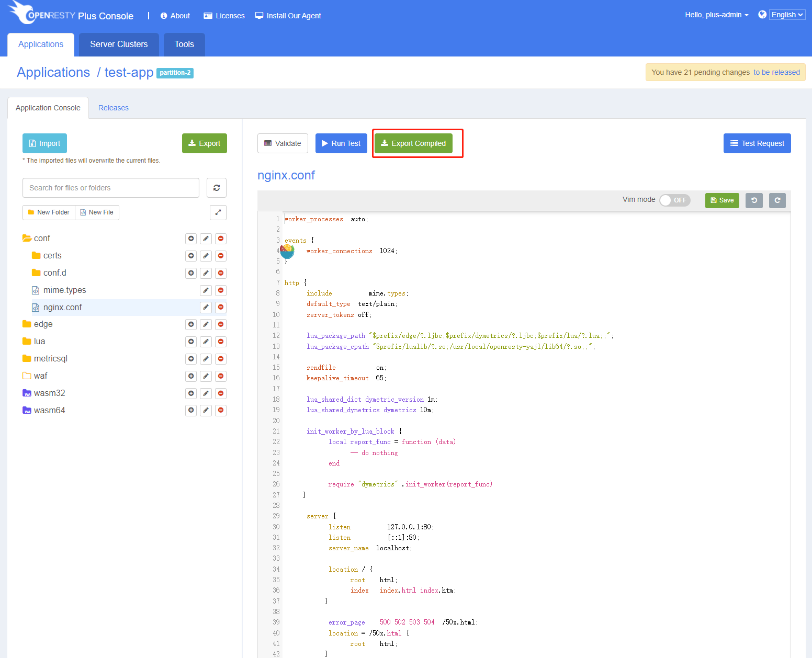This screenshot has height=658, width=812.
Task: Click Export Compiled button
Action: tap(413, 143)
